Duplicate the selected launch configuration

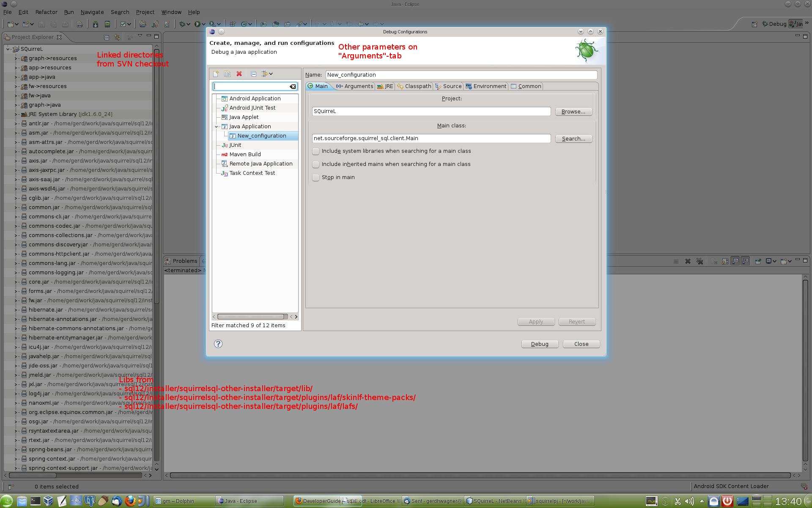(228, 74)
